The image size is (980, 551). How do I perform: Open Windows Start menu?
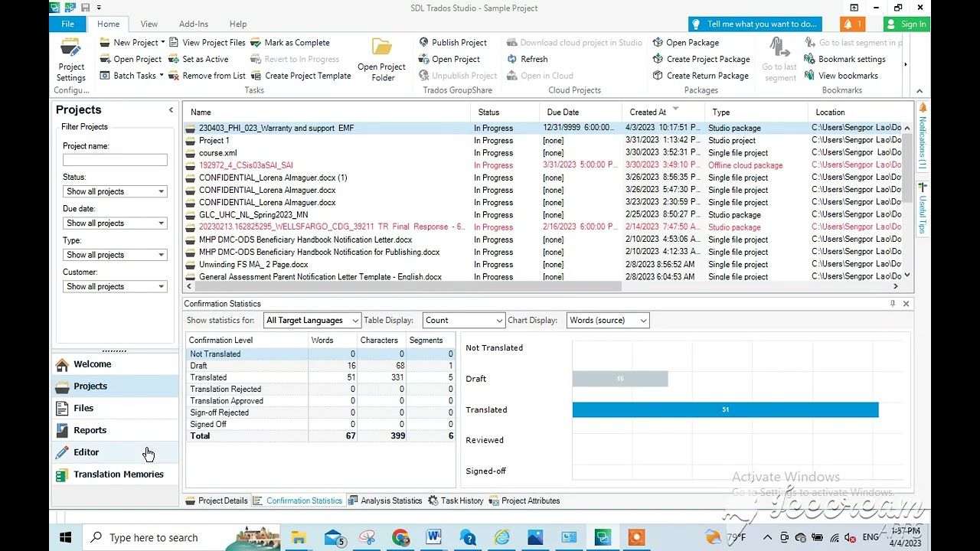tap(65, 538)
